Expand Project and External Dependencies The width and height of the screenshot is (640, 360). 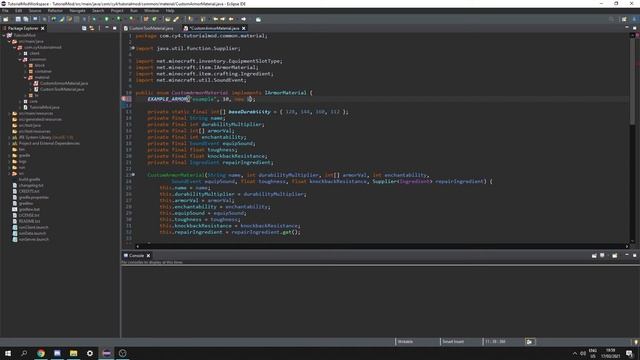point(9,143)
